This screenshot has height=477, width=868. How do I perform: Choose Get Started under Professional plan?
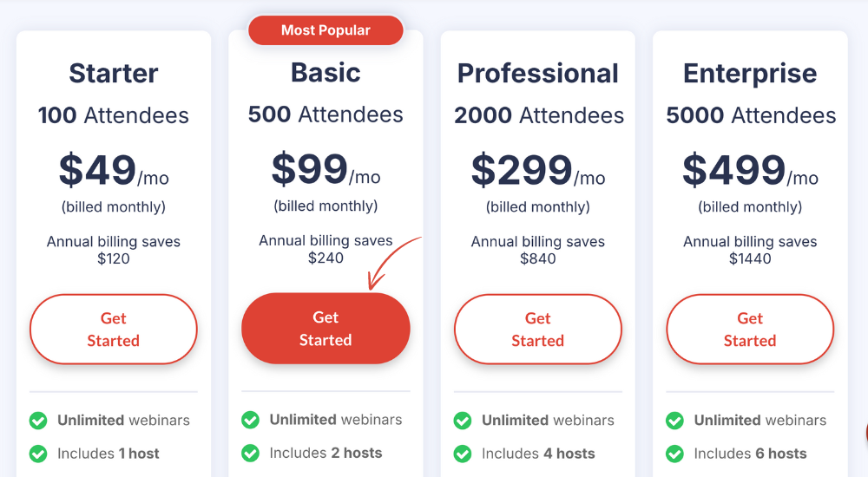(x=537, y=330)
